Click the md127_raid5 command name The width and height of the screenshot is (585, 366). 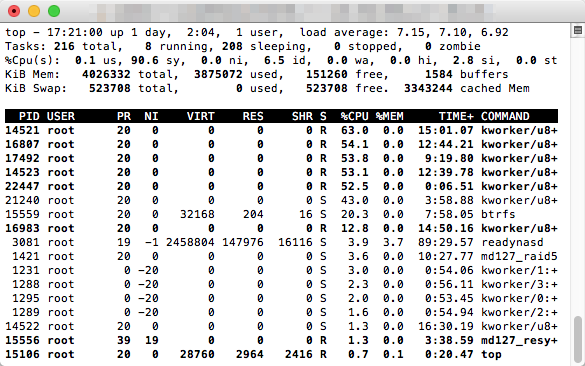[x=519, y=256]
